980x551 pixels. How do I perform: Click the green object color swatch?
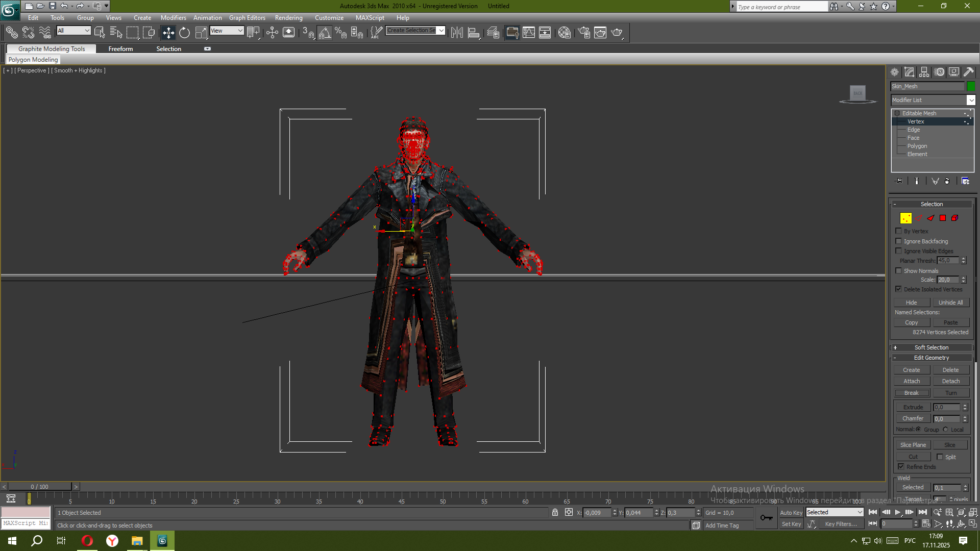click(x=970, y=86)
